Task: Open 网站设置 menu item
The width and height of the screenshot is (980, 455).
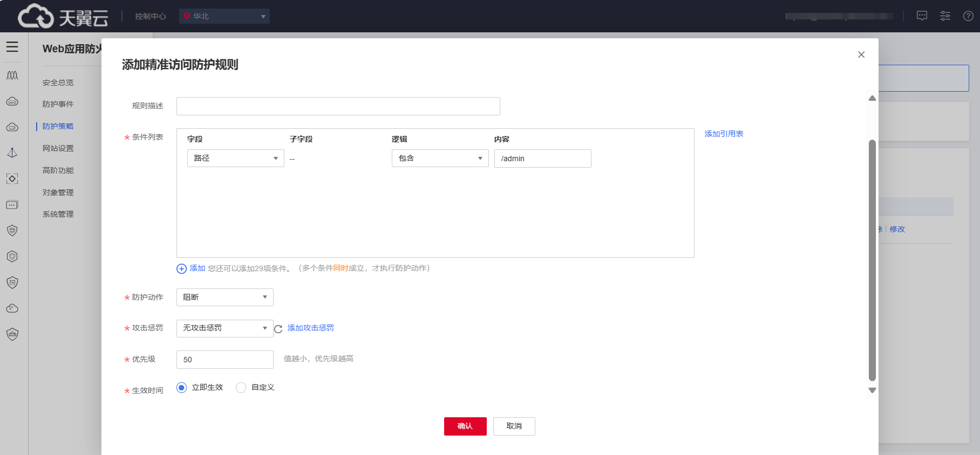Action: tap(58, 148)
